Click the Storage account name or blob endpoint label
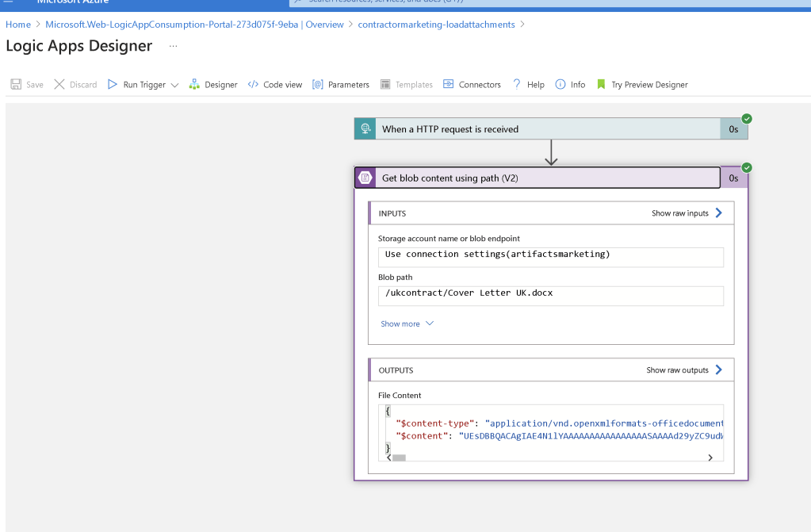 (449, 239)
